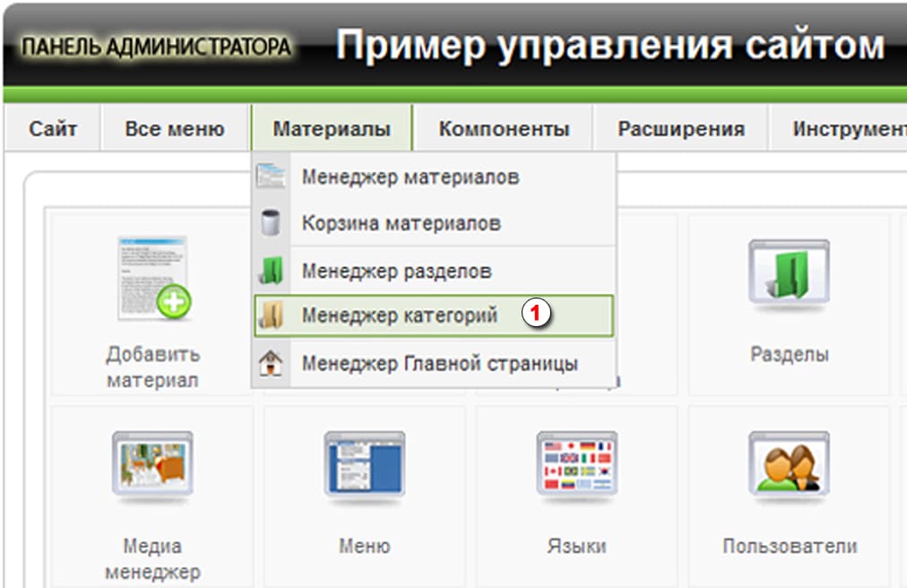Viewport: 907px width, 588px height.
Task: Click the numbered 1 marker badge
Action: click(535, 315)
